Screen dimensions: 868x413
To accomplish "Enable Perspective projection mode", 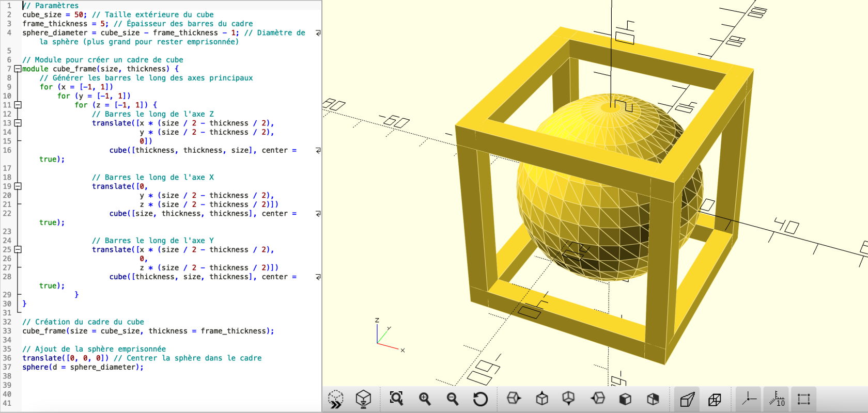I will [x=687, y=399].
